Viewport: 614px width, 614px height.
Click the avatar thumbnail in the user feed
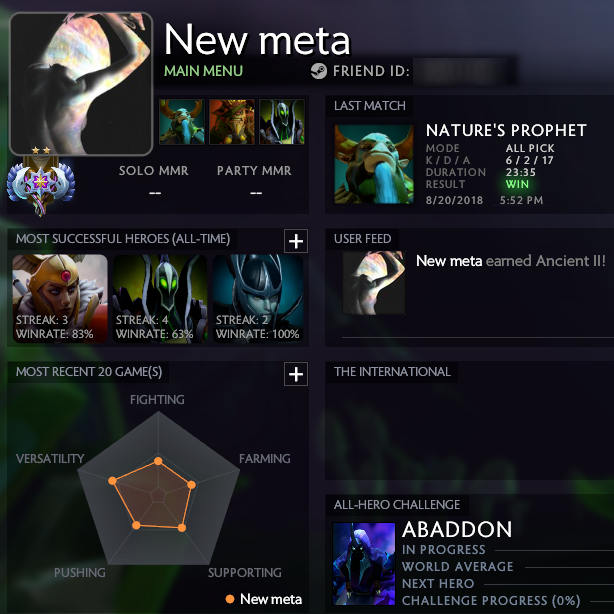pyautogui.click(x=374, y=282)
